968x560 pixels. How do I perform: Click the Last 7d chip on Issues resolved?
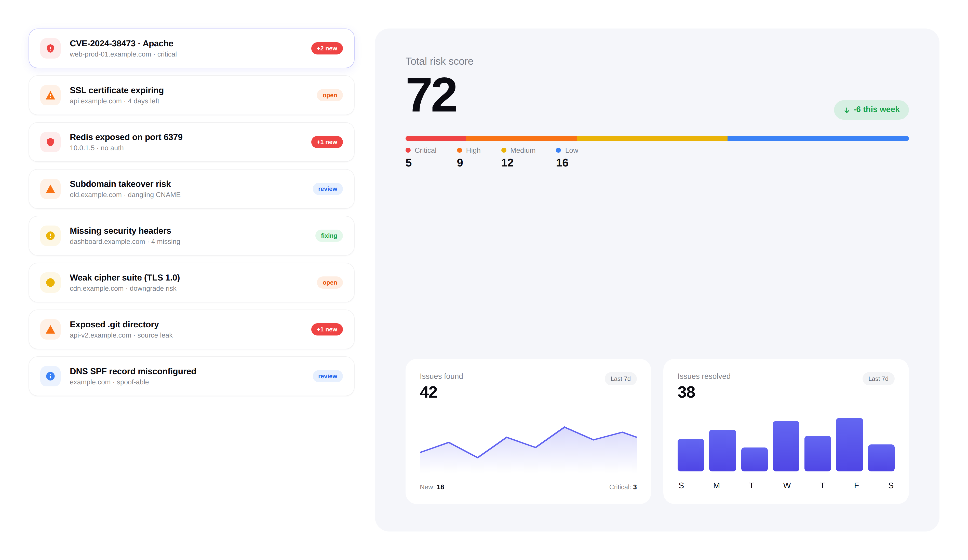(878, 379)
